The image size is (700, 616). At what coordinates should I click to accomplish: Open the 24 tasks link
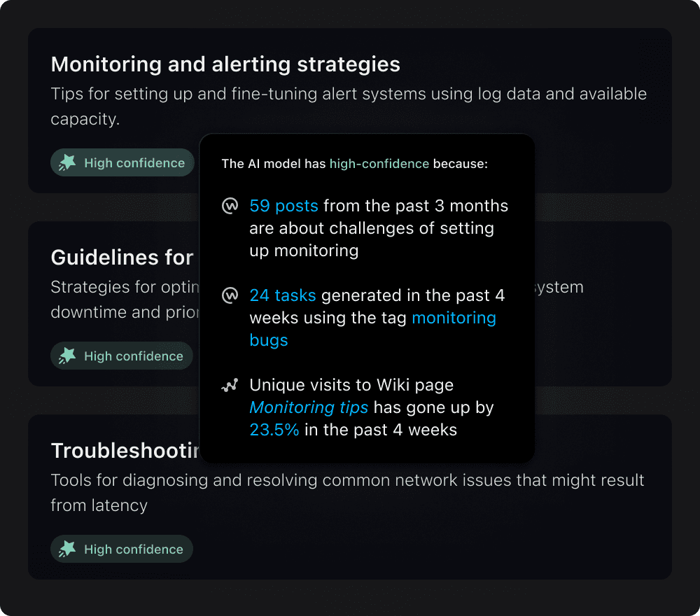point(283,295)
